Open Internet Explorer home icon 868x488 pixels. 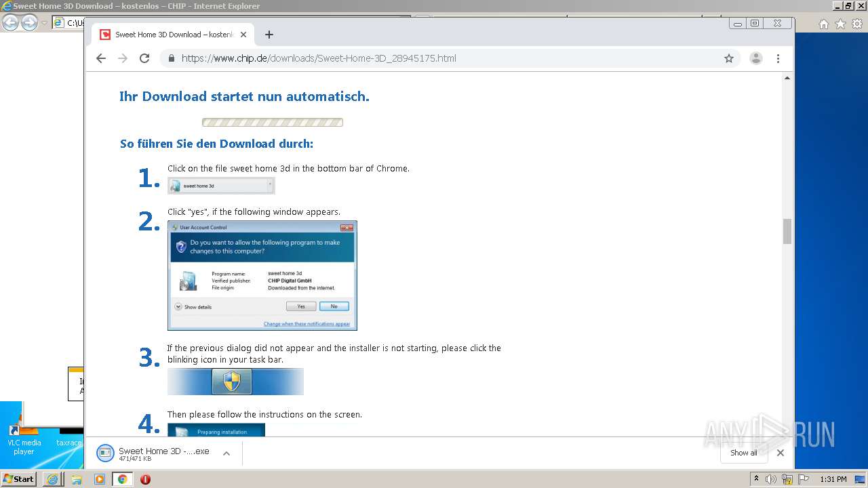(x=823, y=24)
